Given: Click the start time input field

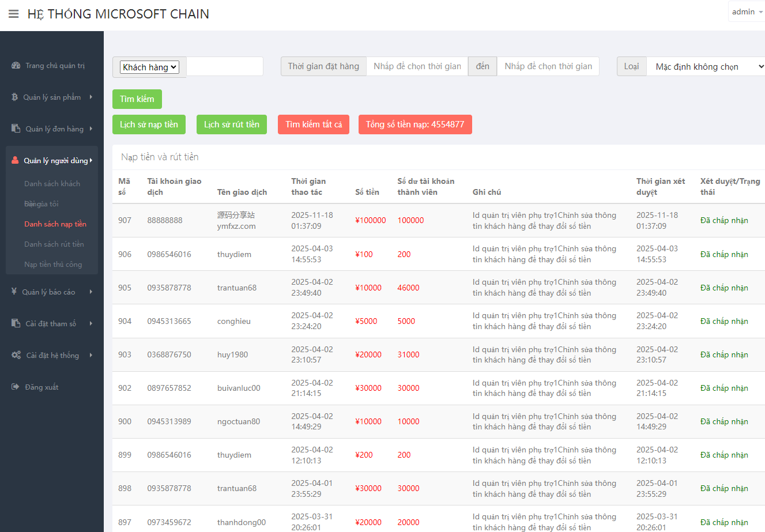Looking at the screenshot, I should point(417,66).
